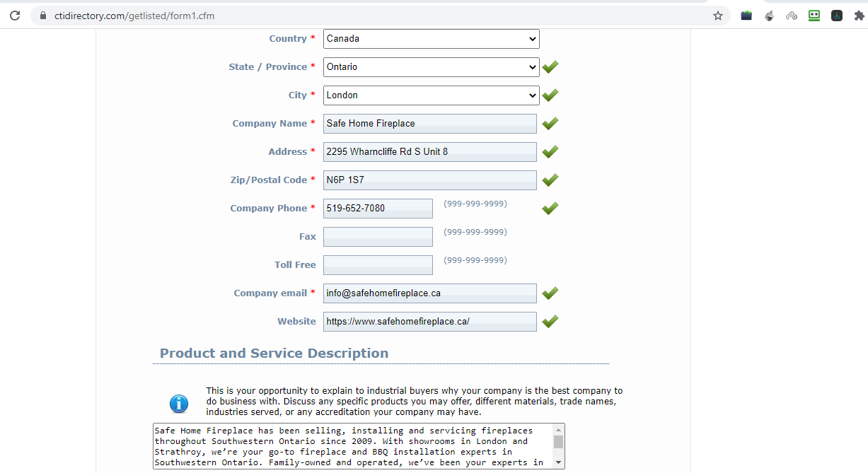Click the Company Name field
The width and height of the screenshot is (868, 473).
[x=430, y=124]
